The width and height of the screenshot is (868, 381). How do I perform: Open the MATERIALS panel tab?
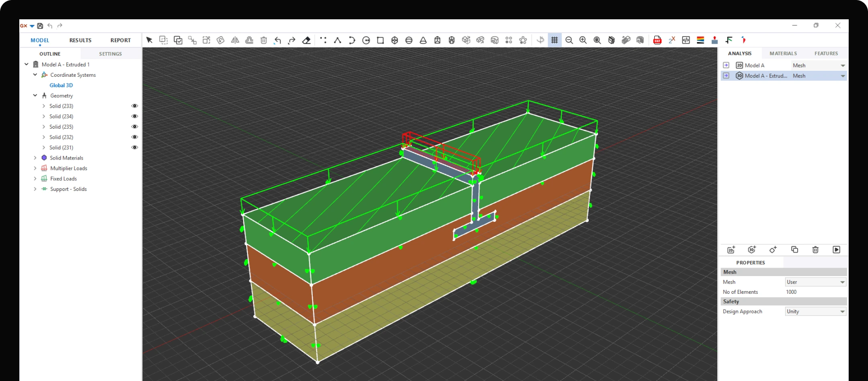[783, 53]
